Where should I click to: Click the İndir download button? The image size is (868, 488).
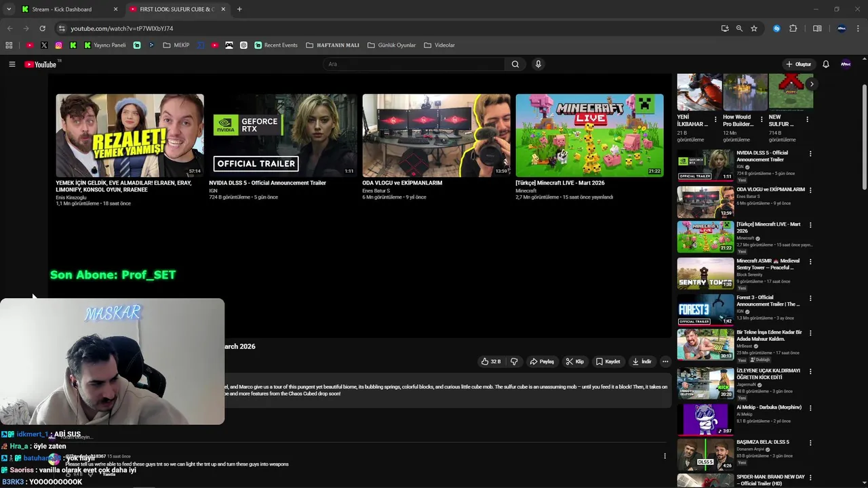[642, 362]
